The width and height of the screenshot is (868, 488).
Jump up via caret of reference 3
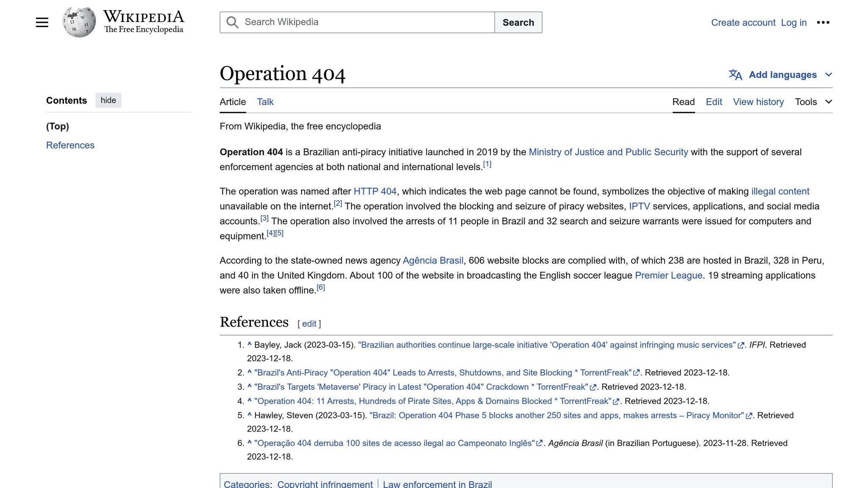(250, 386)
